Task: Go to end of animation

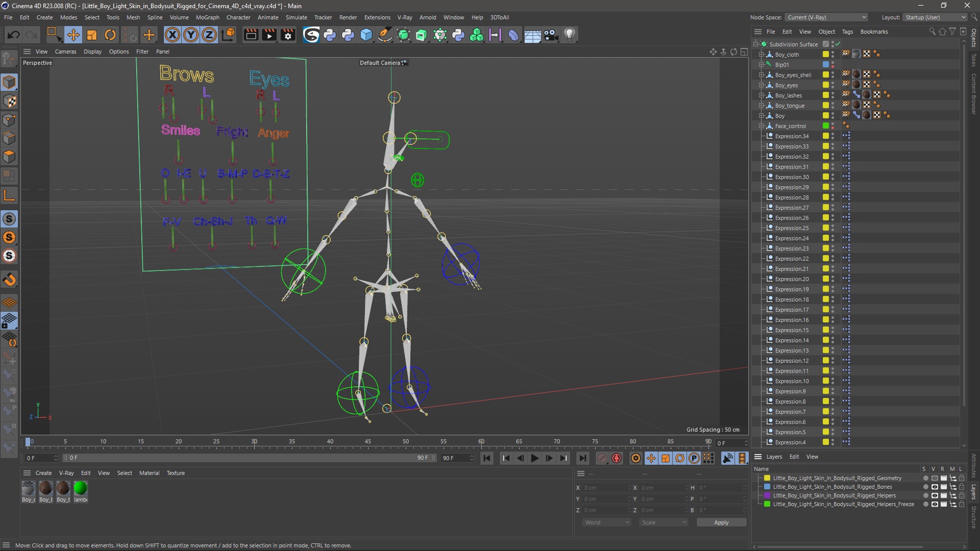Action: click(x=582, y=458)
